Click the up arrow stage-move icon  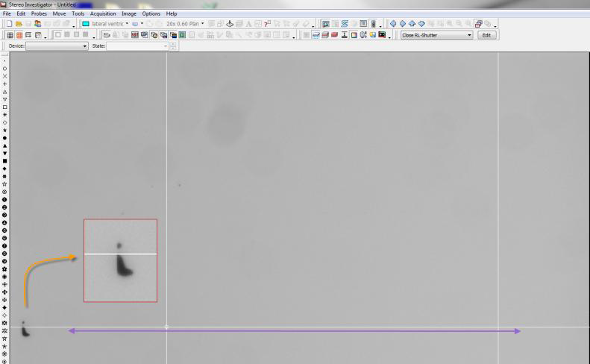click(412, 24)
